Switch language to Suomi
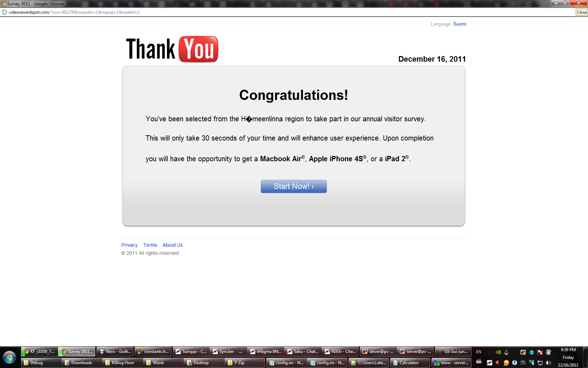Image resolution: width=588 pixels, height=368 pixels. (x=460, y=24)
